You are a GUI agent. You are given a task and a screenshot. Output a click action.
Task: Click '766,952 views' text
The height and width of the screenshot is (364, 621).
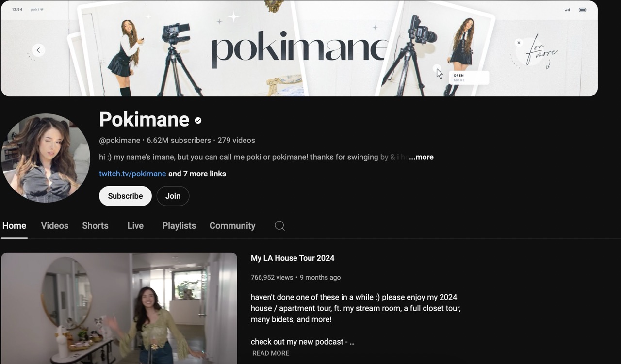(272, 277)
